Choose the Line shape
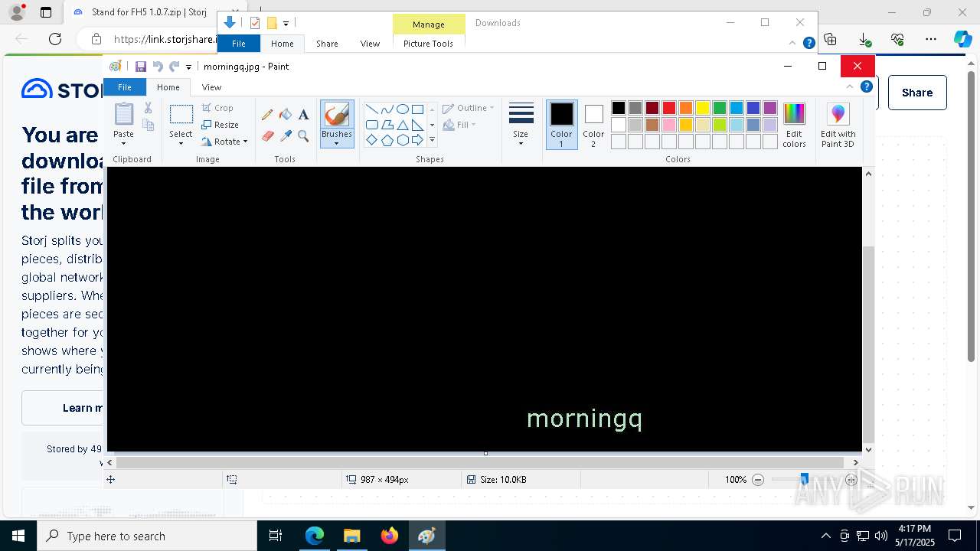The width and height of the screenshot is (980, 551). (371, 109)
